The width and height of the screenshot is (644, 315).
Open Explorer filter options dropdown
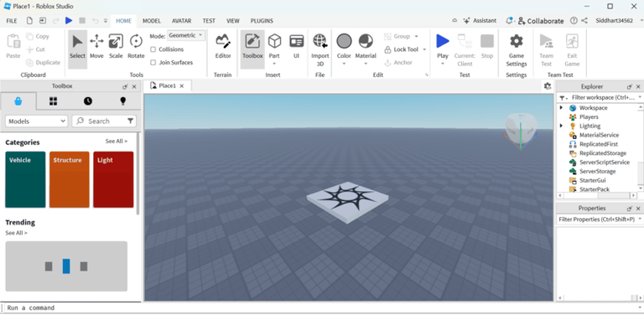(563, 98)
